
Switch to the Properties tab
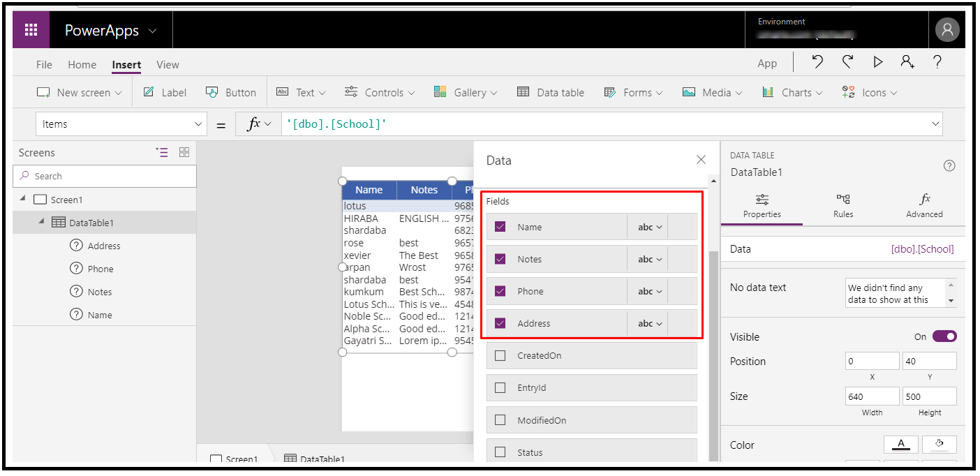[x=762, y=206]
